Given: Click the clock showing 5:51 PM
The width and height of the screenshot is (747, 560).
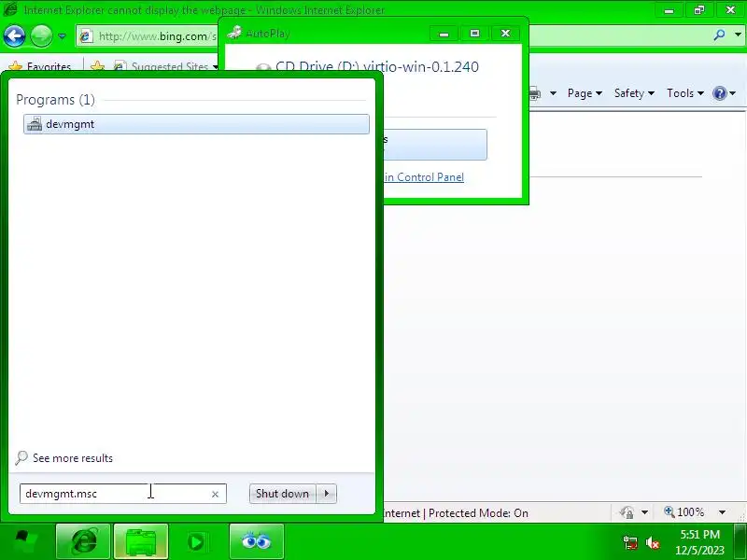Looking at the screenshot, I should 699,542.
